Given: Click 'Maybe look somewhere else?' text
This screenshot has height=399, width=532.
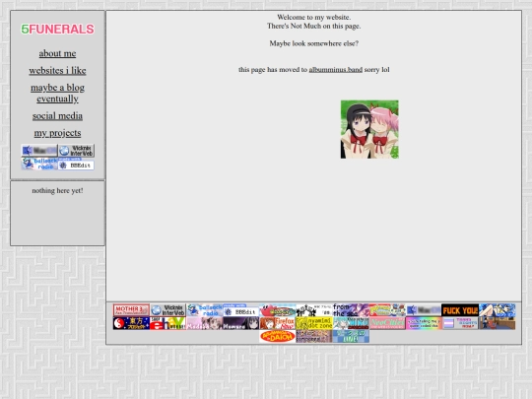Looking at the screenshot, I should pyautogui.click(x=314, y=43).
